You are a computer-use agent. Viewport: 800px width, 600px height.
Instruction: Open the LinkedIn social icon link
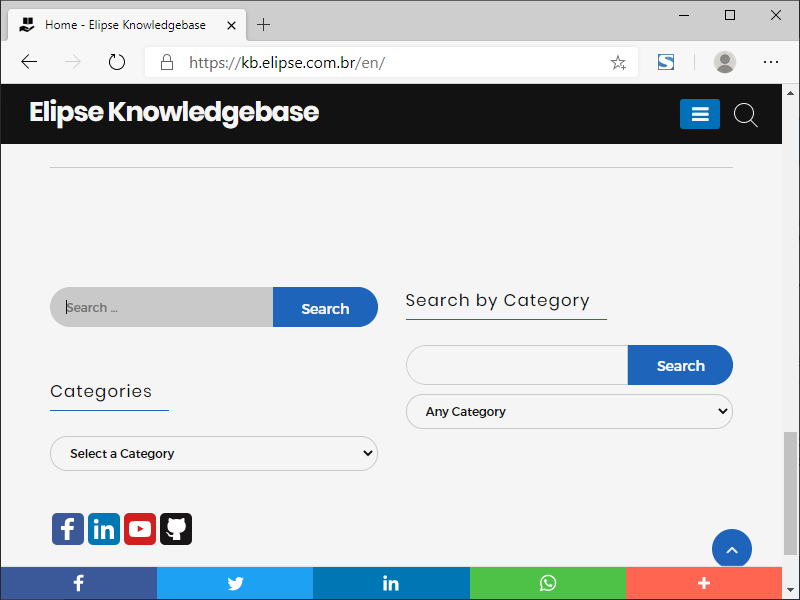point(104,529)
